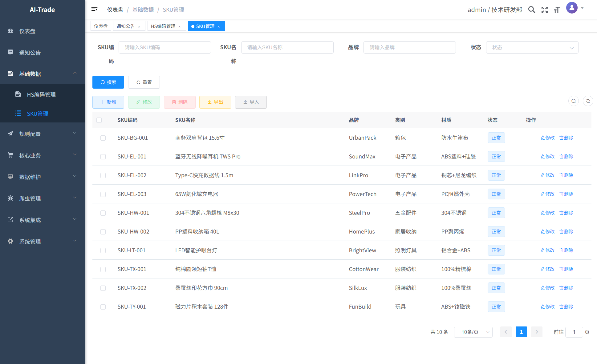Viewport: 597px width, 364px height.
Task: Open the 10条/页 page size dropdown
Action: tap(473, 332)
